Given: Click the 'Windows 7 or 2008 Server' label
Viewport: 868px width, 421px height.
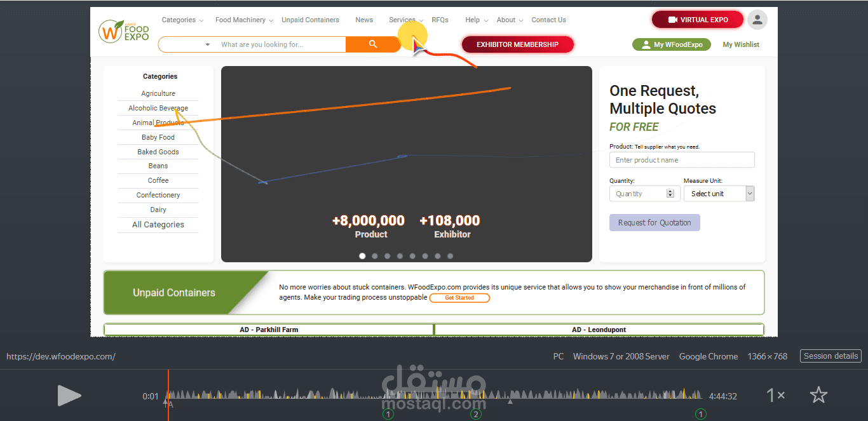Looking at the screenshot, I should (x=621, y=357).
